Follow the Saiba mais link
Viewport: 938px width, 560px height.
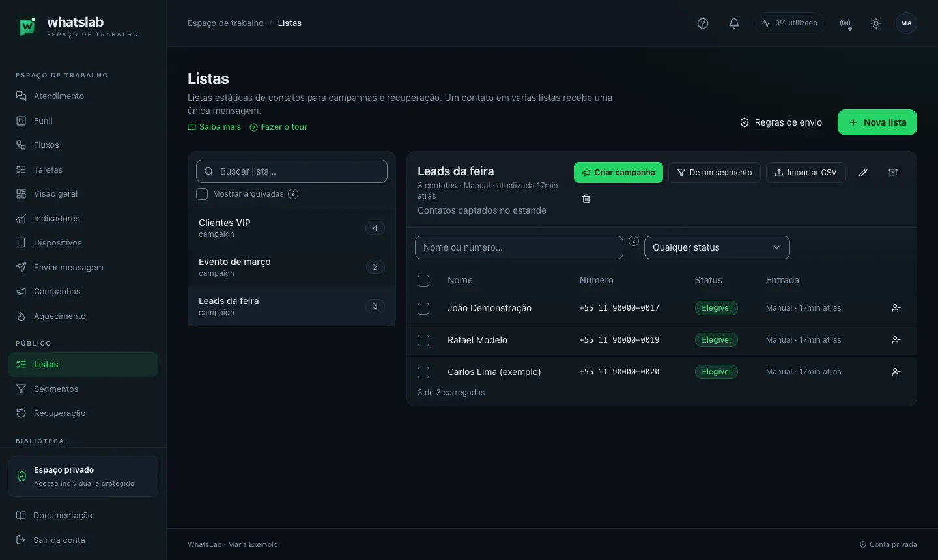[214, 127]
